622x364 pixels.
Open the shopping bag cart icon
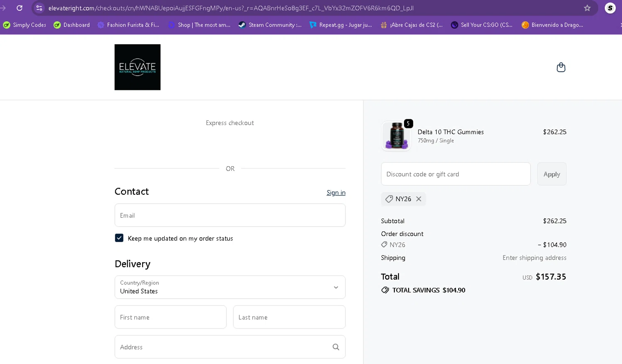(x=561, y=67)
